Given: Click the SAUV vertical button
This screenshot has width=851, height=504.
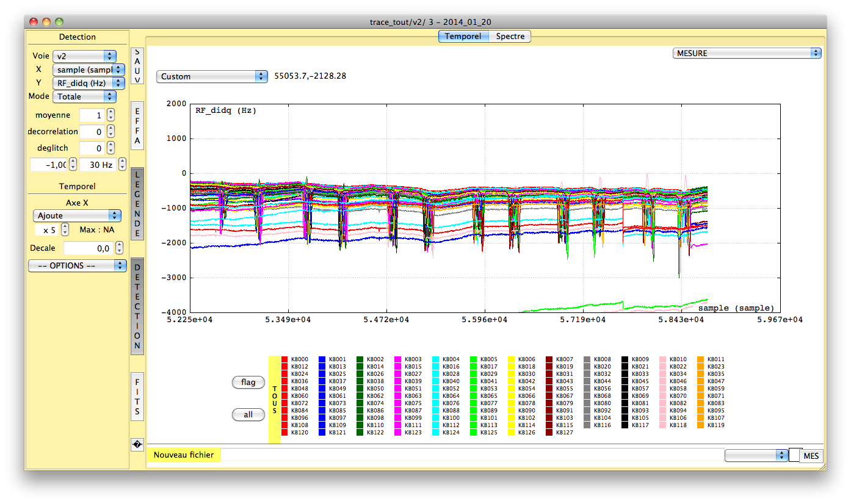Looking at the screenshot, I should (x=137, y=66).
